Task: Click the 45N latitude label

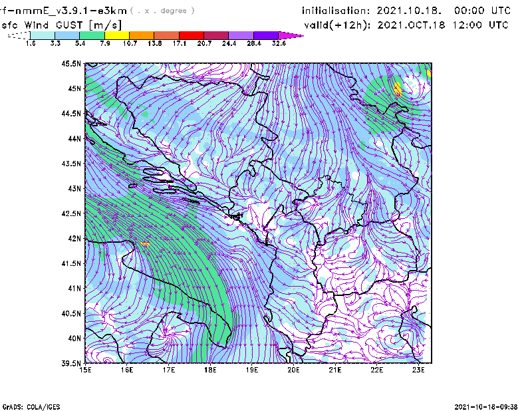Action: click(74, 88)
